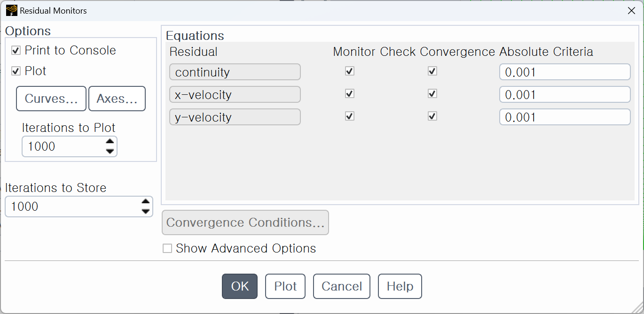This screenshot has height=314, width=644.
Task: Open Help for Residual Monitors
Action: [400, 286]
